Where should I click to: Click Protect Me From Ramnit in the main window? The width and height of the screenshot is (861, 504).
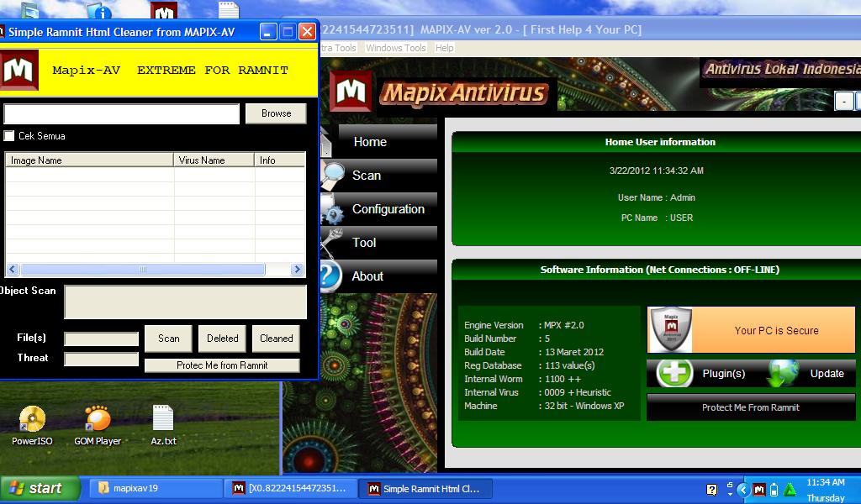coord(751,407)
